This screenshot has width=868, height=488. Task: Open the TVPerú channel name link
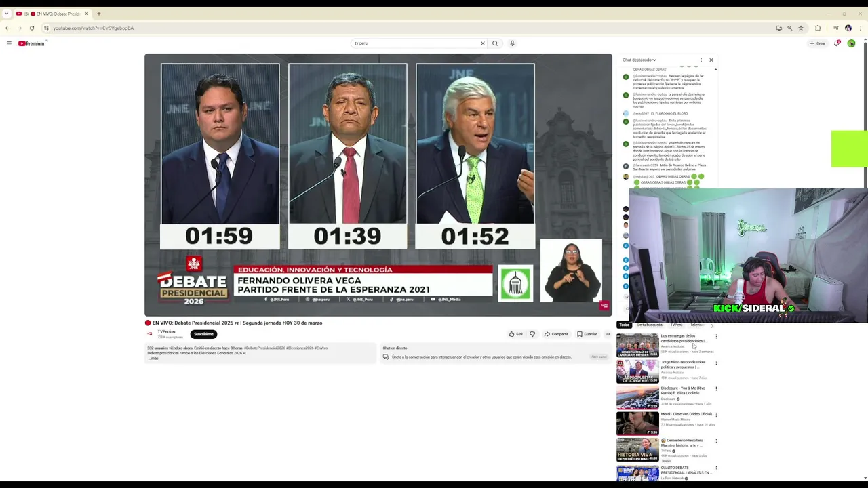(165, 331)
